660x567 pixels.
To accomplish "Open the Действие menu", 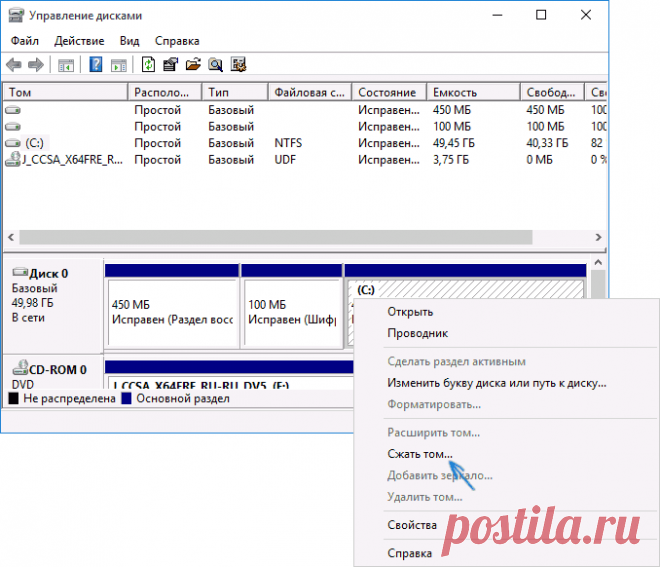I will pyautogui.click(x=79, y=41).
